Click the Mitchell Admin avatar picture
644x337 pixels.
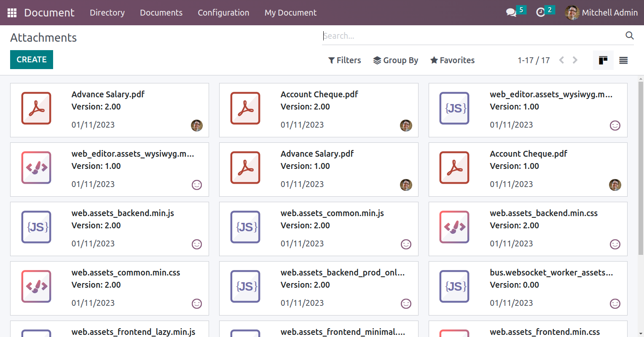click(572, 13)
